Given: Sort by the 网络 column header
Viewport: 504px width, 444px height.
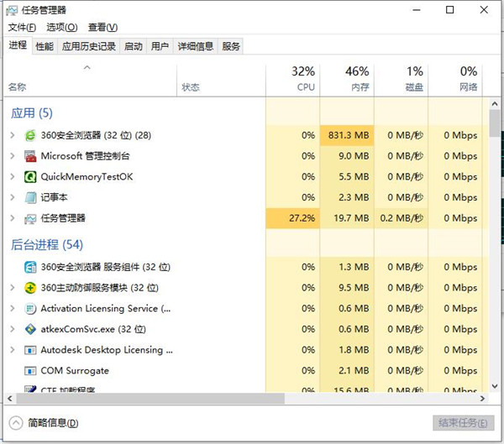Looking at the screenshot, I should pyautogui.click(x=455, y=80).
